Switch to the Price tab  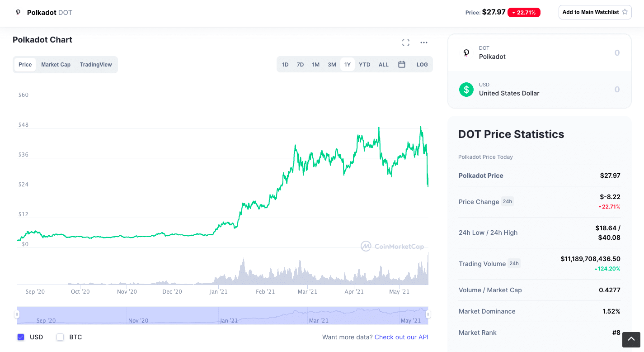tap(25, 65)
